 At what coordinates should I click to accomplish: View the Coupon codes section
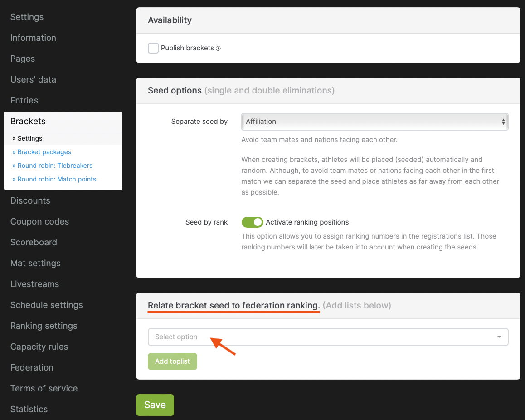(x=39, y=221)
